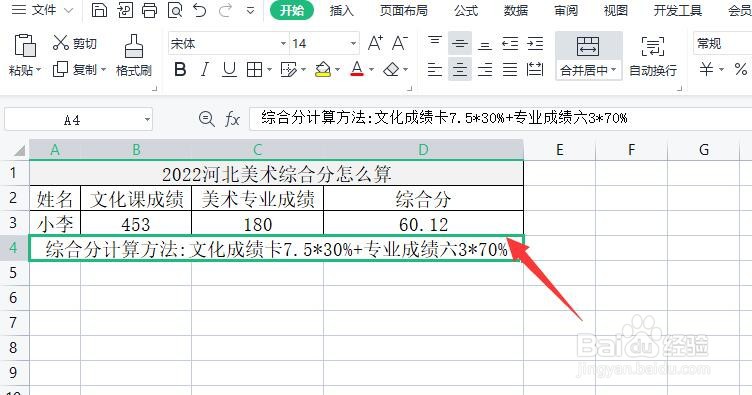Open the fill color dropdown arrow
This screenshot has height=395, width=752.
(x=337, y=70)
